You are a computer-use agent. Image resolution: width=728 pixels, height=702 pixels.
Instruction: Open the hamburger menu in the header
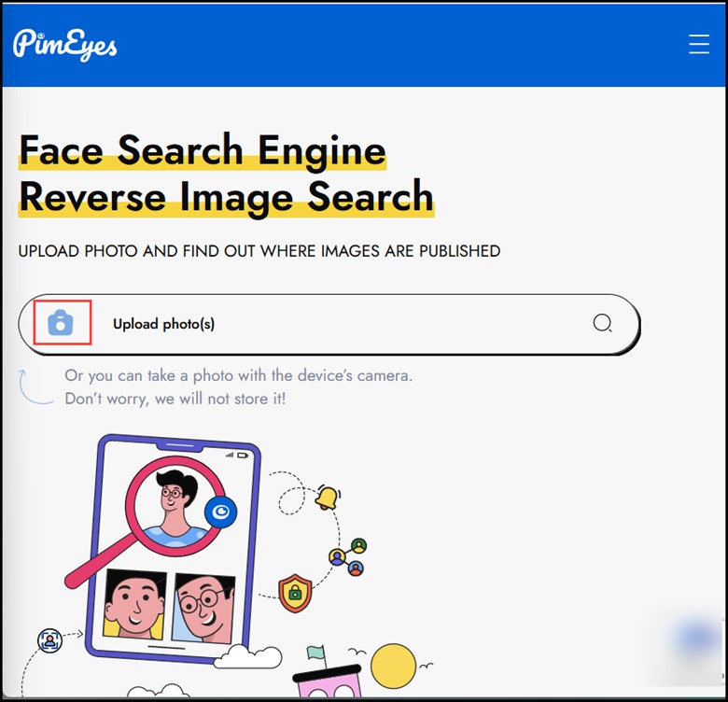tap(698, 44)
